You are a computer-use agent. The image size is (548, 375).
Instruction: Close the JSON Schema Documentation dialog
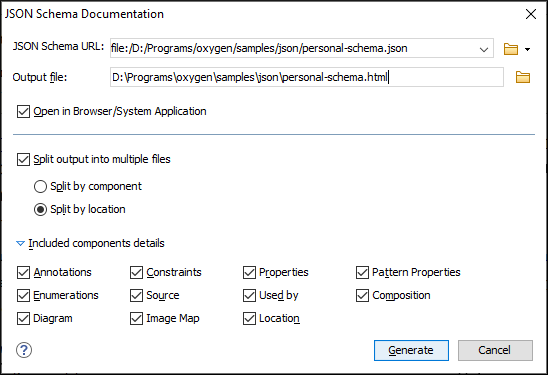tap(531, 14)
